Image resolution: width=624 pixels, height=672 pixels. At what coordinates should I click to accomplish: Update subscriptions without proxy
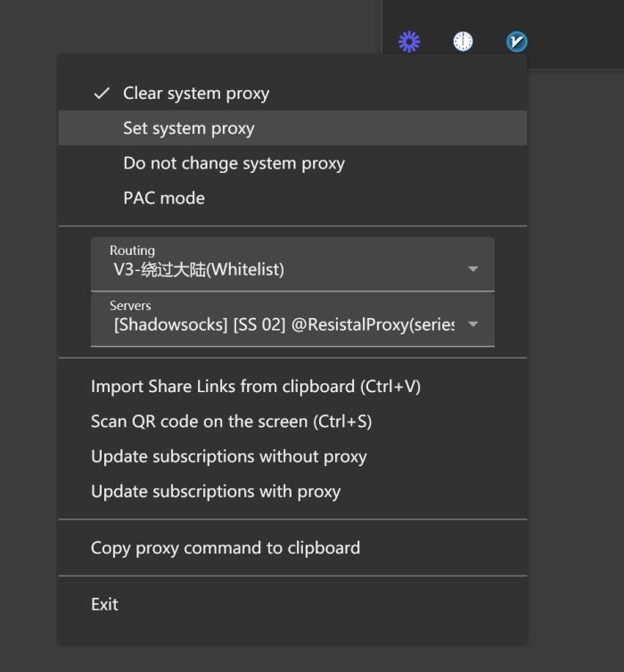click(x=229, y=456)
